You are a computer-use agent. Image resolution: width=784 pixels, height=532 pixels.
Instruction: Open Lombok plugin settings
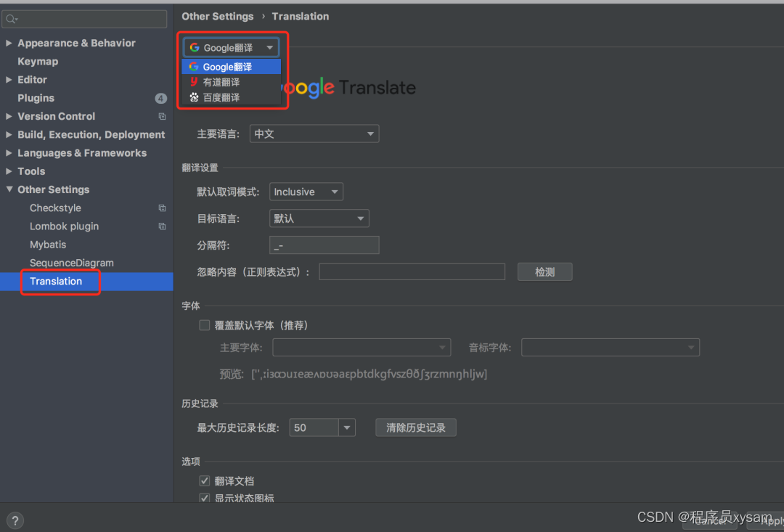click(x=65, y=226)
